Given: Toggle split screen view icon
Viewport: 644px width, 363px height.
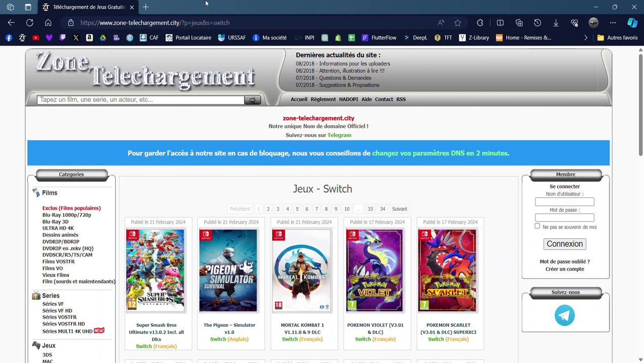Looking at the screenshot, I should pyautogui.click(x=500, y=23).
